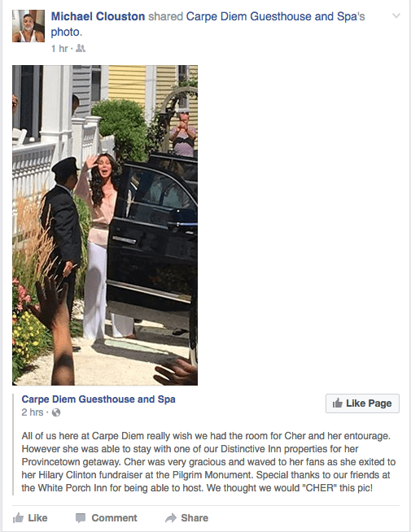Click the Like Page button

pyautogui.click(x=362, y=403)
